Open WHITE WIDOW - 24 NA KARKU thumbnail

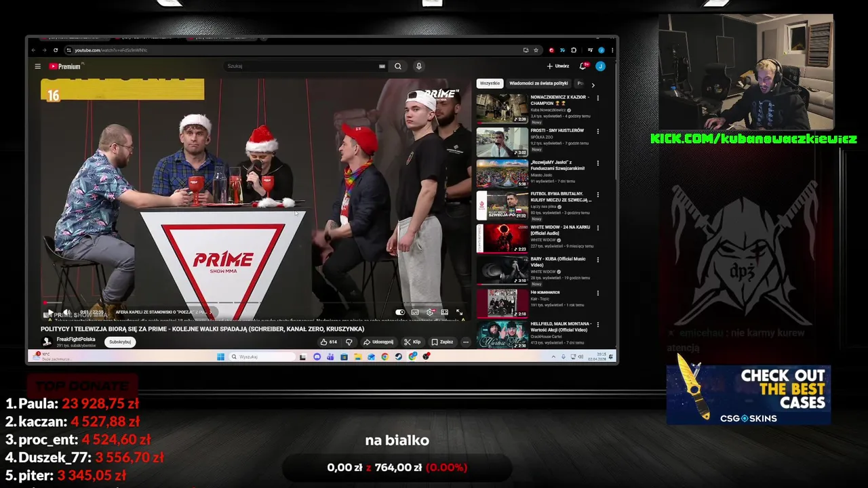pos(502,238)
